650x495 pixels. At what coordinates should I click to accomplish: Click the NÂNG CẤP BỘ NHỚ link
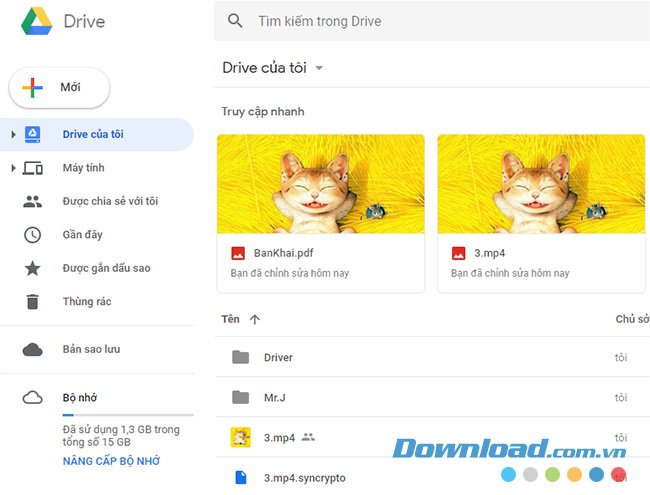pos(112,461)
